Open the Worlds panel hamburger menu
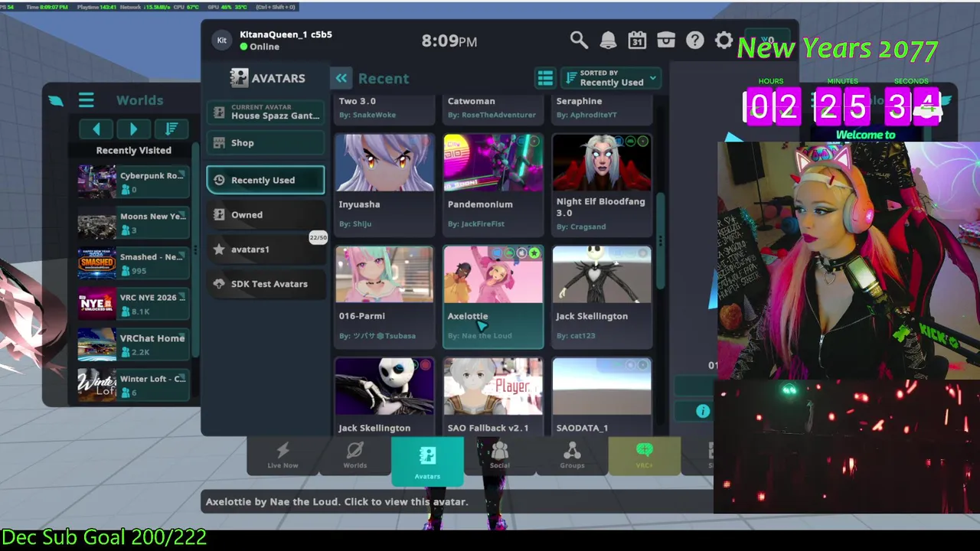The height and width of the screenshot is (551, 980). pyautogui.click(x=86, y=100)
